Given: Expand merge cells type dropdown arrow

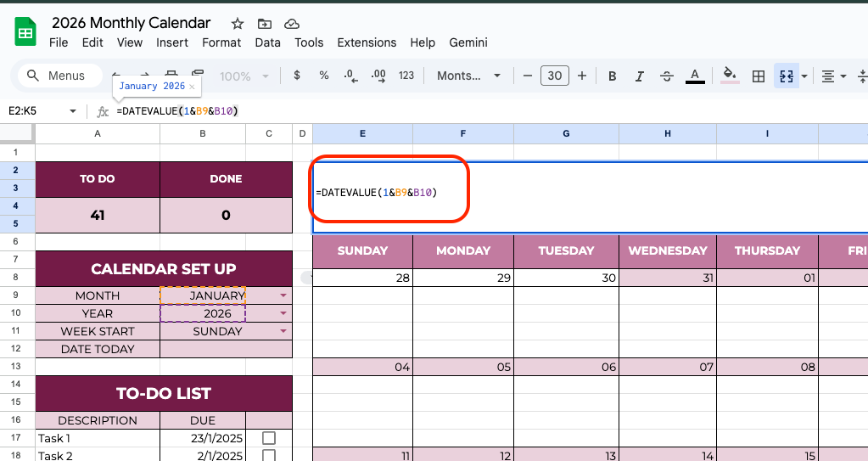Looking at the screenshot, I should click(804, 76).
